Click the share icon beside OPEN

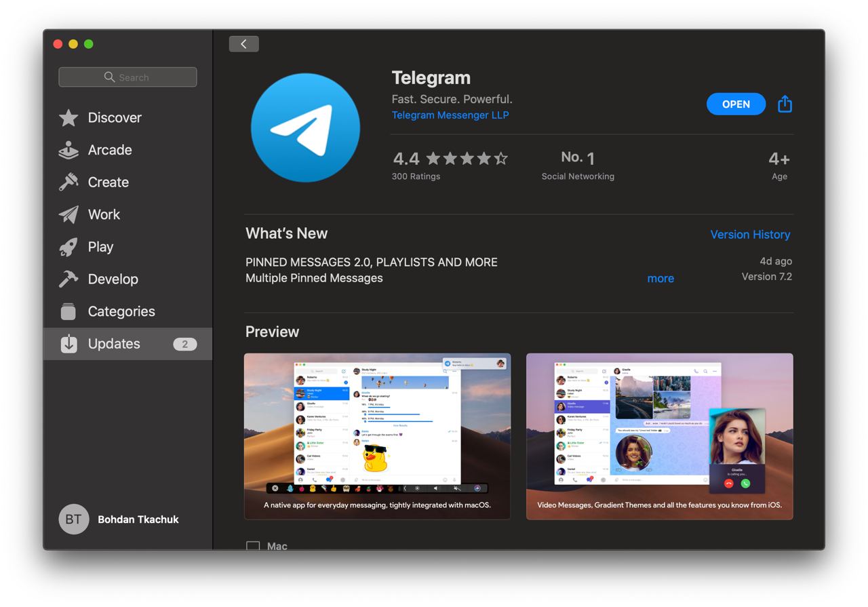point(785,104)
